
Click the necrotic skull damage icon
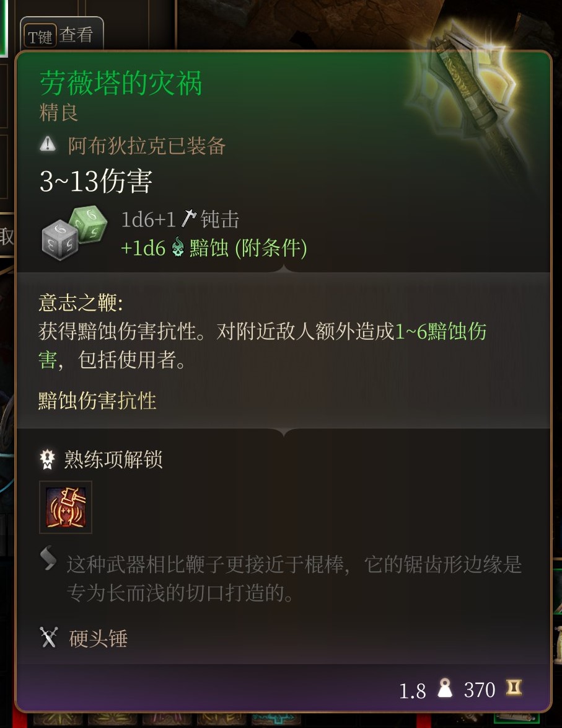point(178,248)
